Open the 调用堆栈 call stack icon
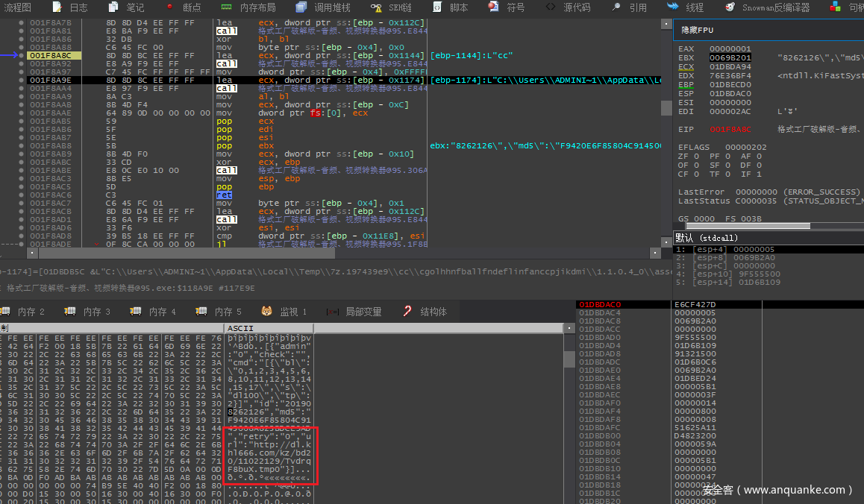 301,7
